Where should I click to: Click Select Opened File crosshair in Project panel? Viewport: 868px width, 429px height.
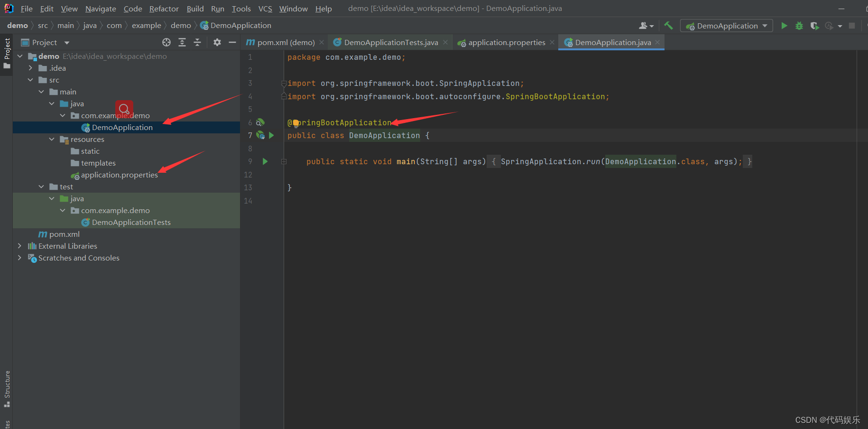[x=166, y=42]
